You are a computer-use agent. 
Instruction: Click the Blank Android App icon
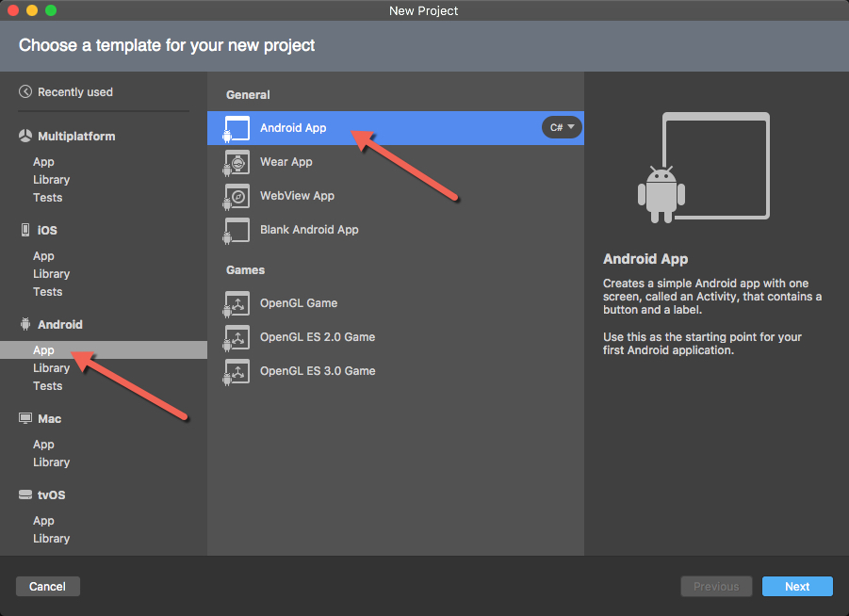pyautogui.click(x=237, y=230)
